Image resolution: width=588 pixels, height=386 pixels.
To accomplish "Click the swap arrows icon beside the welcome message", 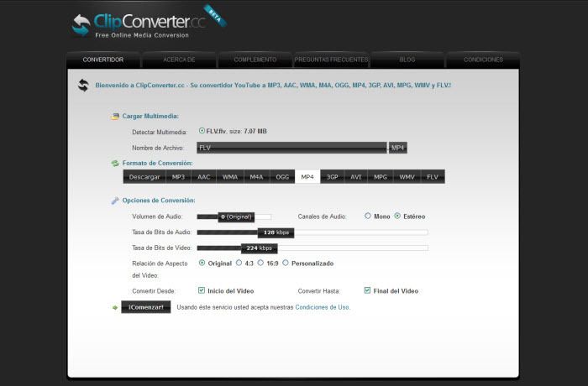I will [83, 86].
